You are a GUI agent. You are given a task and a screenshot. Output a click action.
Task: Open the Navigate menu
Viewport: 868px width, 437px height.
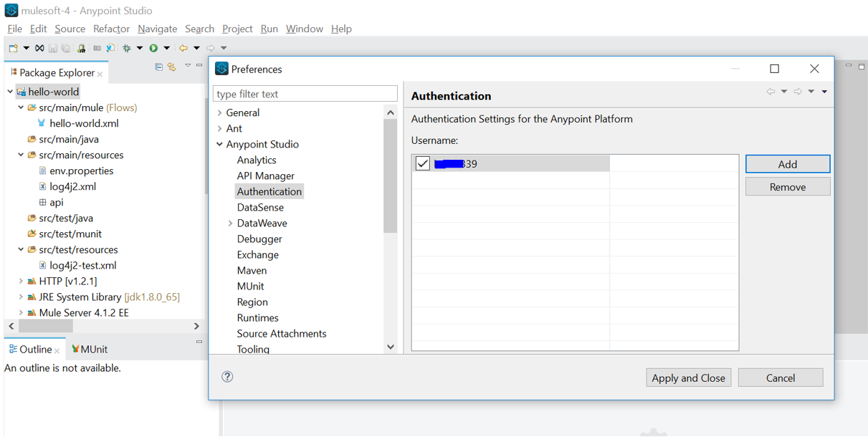pos(157,29)
